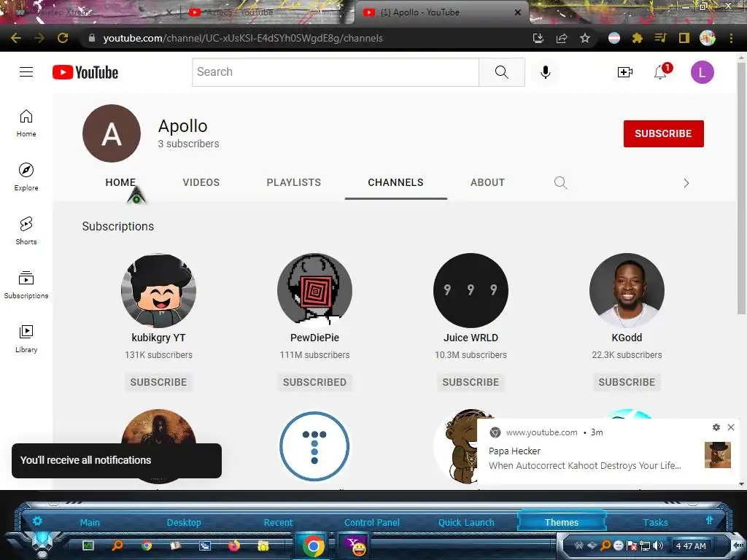Reload the page with the refresh icon
This screenshot has width=747, height=560.
pyautogui.click(x=63, y=38)
